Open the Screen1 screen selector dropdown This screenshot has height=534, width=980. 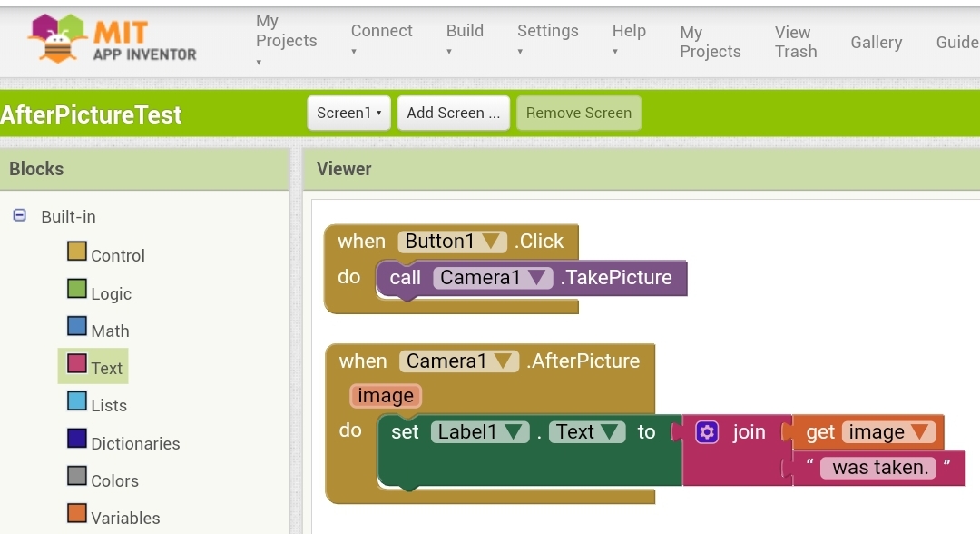point(348,114)
